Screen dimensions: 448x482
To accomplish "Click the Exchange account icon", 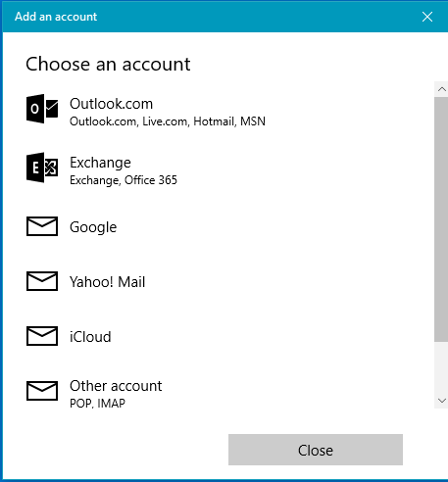I will 42,168.
